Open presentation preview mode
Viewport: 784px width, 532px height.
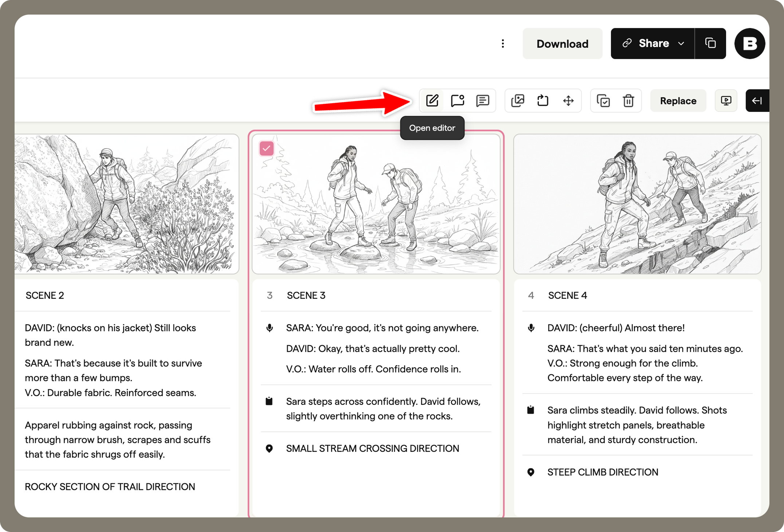(726, 101)
